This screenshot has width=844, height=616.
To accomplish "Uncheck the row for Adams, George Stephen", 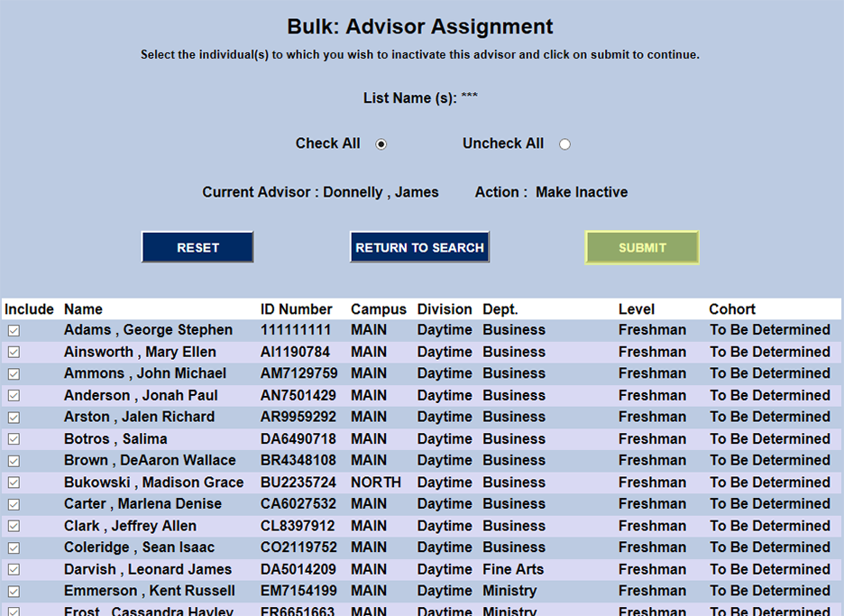I will click(13, 330).
